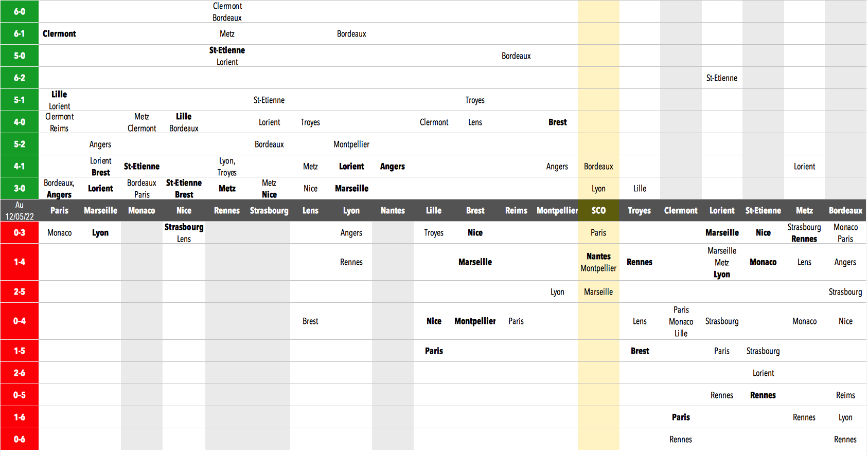Image resolution: width=868 pixels, height=456 pixels.
Task: Click the "Au 12/05/22" date cell
Action: click(x=20, y=211)
